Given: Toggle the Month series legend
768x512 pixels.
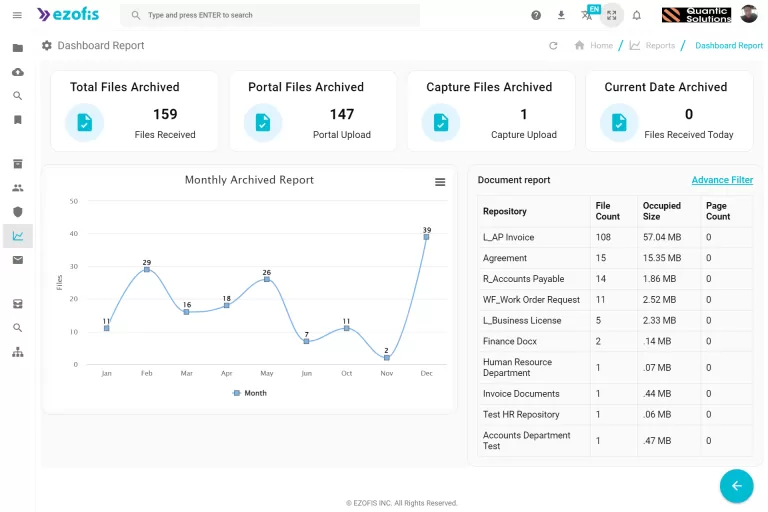Looking at the screenshot, I should (250, 393).
